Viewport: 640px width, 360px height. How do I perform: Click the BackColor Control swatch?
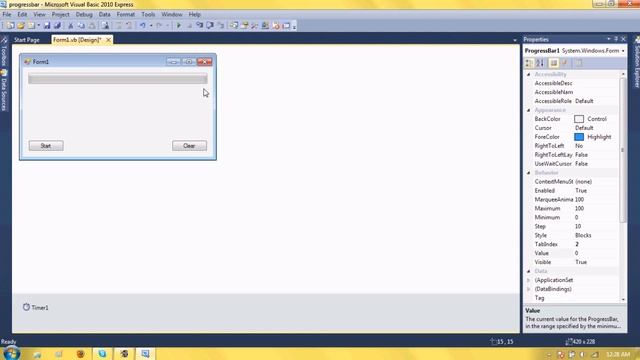point(579,119)
